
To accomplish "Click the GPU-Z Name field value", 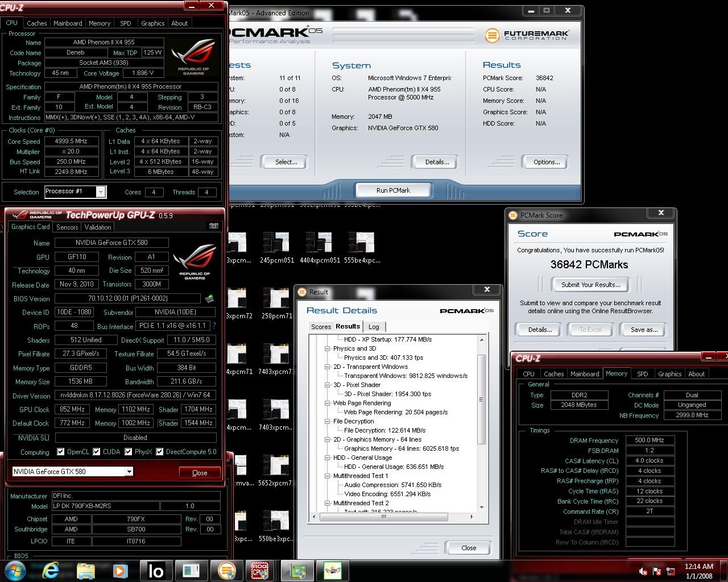I will [x=112, y=243].
